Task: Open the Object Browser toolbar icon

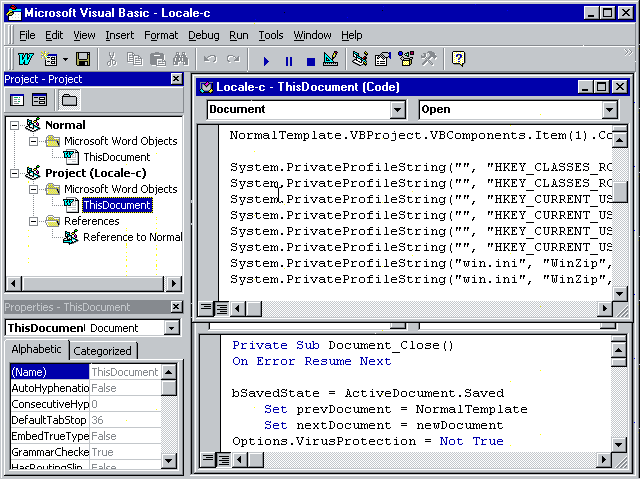Action: click(406, 60)
